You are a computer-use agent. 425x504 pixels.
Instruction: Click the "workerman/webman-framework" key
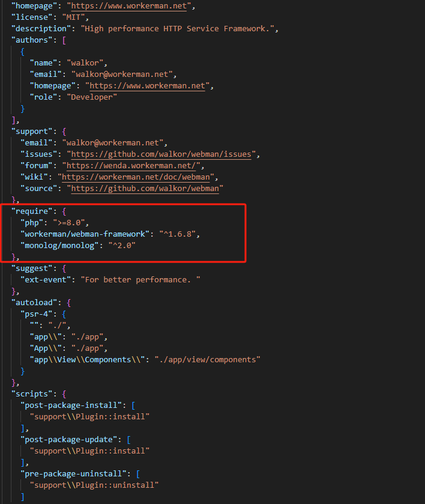(85, 234)
